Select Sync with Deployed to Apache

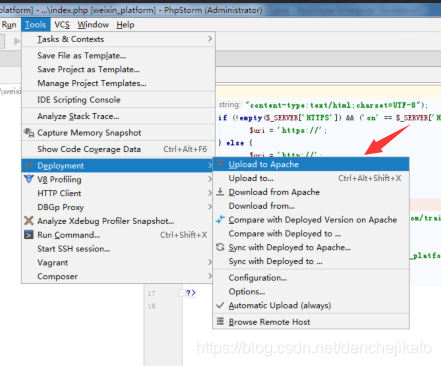click(289, 248)
